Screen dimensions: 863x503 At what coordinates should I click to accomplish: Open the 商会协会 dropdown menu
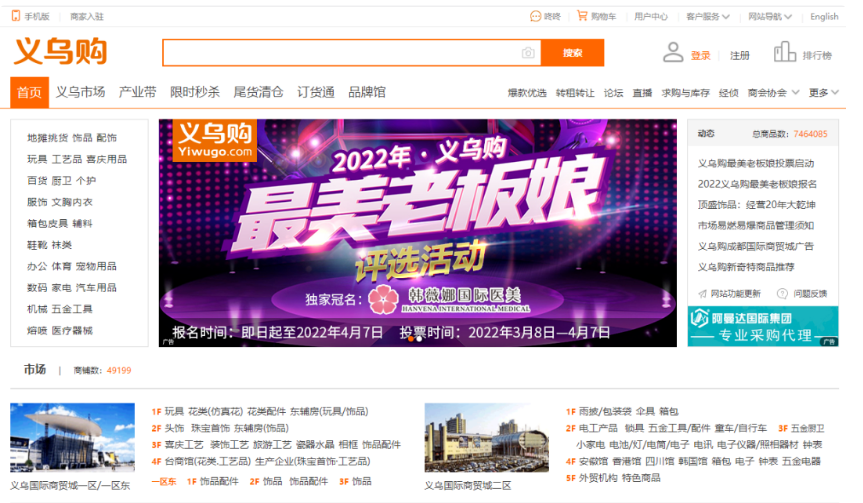tap(773, 93)
